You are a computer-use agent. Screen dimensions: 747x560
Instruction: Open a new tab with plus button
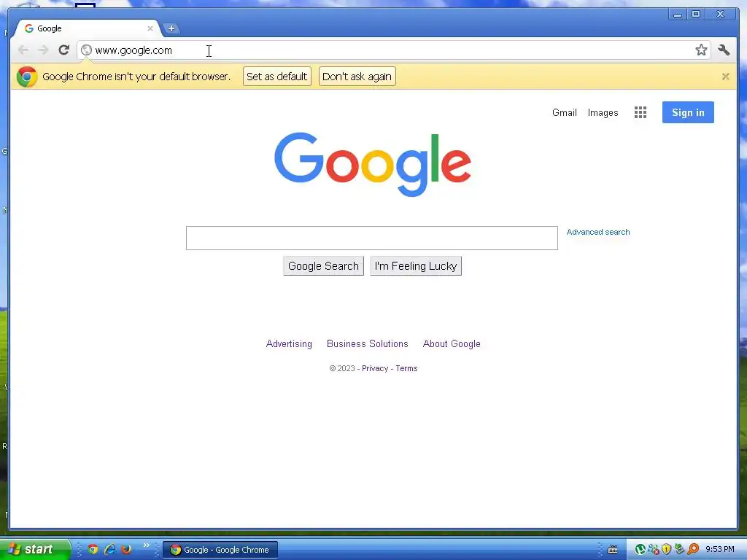pyautogui.click(x=171, y=28)
